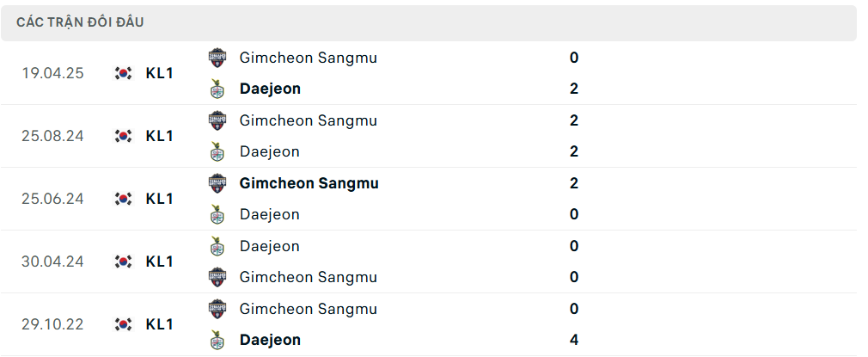Click Gimcheon Sangmu crest in 25.06.24 match

217,183
